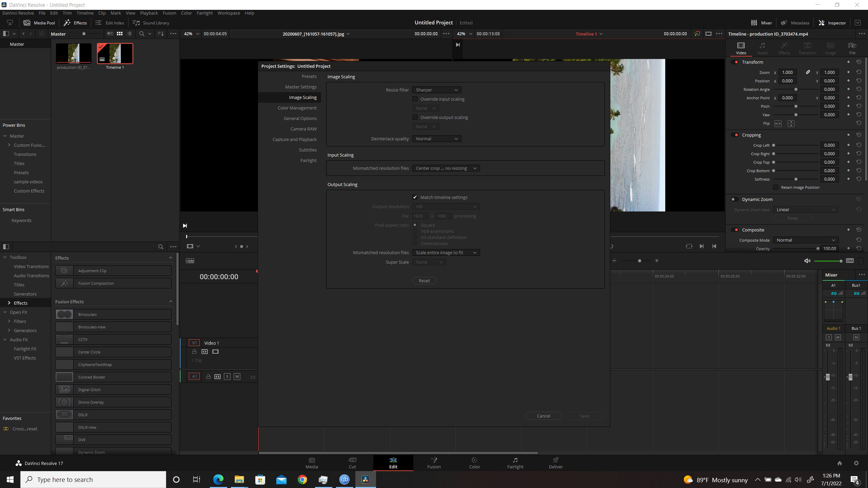Collapse the Open FX tree
The width and height of the screenshot is (868, 488).
click(5, 312)
